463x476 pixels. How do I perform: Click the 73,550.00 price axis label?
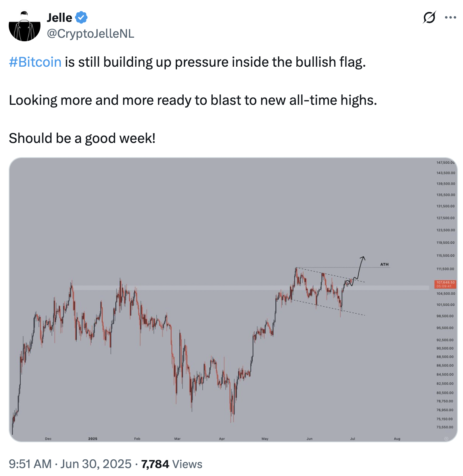pyautogui.click(x=445, y=427)
